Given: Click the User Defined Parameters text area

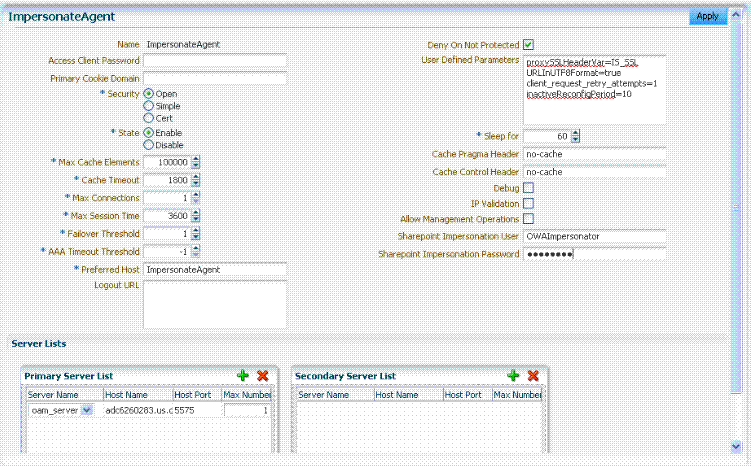Looking at the screenshot, I should tap(594, 90).
